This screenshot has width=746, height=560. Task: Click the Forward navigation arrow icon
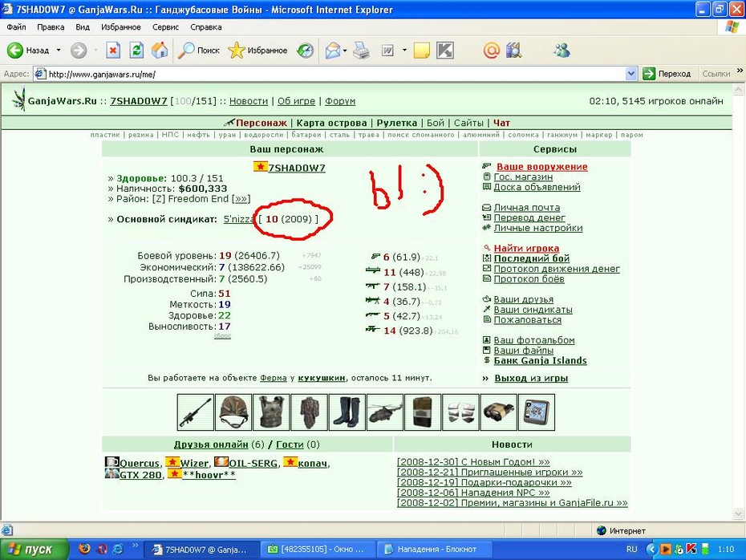[79, 50]
